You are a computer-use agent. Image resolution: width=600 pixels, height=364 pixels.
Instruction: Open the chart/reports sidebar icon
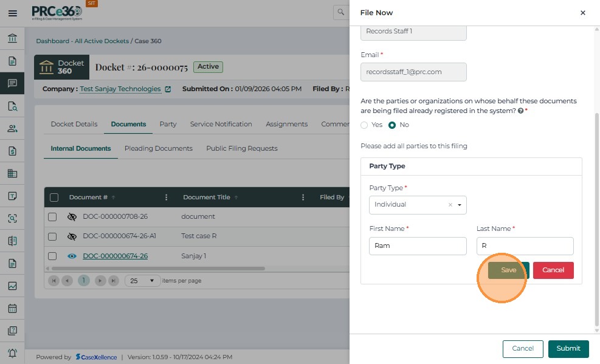pos(12,286)
